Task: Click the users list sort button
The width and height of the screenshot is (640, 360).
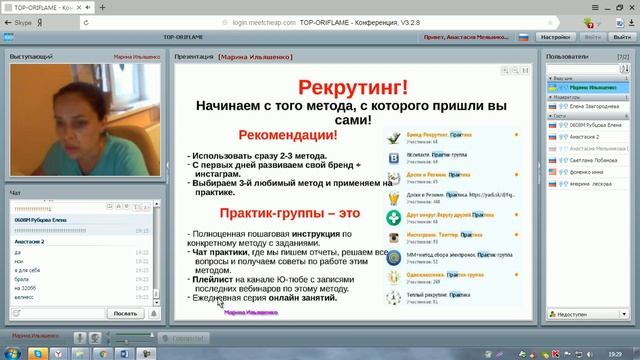Action: pyautogui.click(x=624, y=69)
